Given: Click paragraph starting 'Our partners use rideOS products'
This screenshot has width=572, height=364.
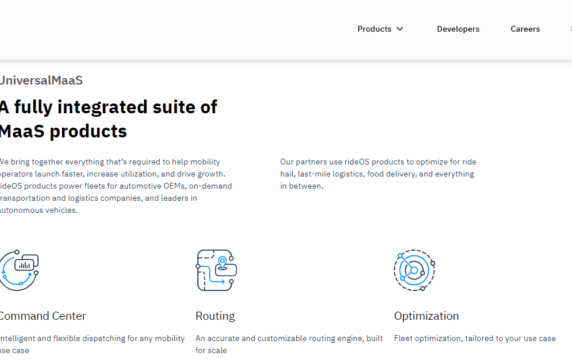Looking at the screenshot, I should click(378, 174).
